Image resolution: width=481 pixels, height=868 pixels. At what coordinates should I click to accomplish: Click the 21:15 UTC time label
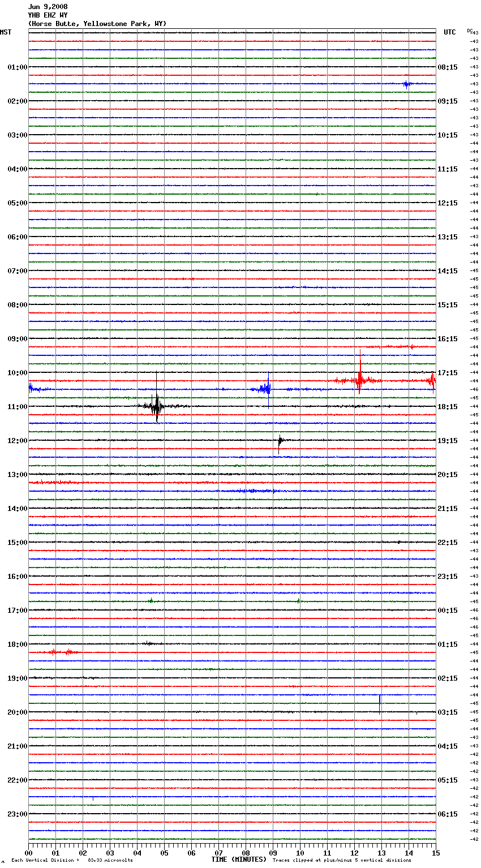click(x=448, y=509)
